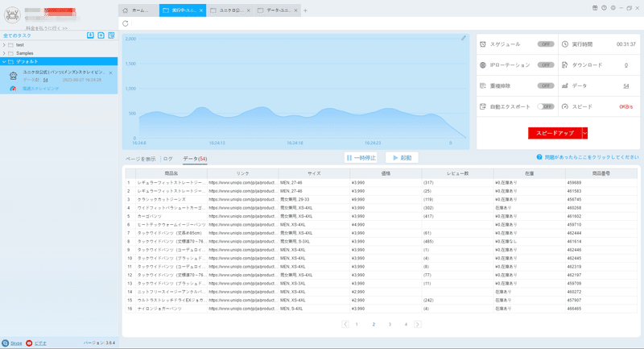This screenshot has height=349, width=644.
Task: Click the Skype icon in the status bar
Action: tap(6, 343)
